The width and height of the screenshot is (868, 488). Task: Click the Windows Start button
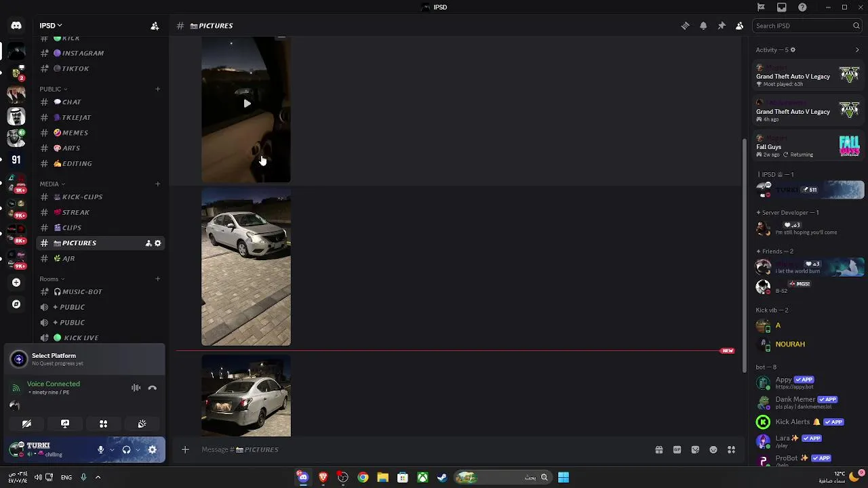pos(563,478)
